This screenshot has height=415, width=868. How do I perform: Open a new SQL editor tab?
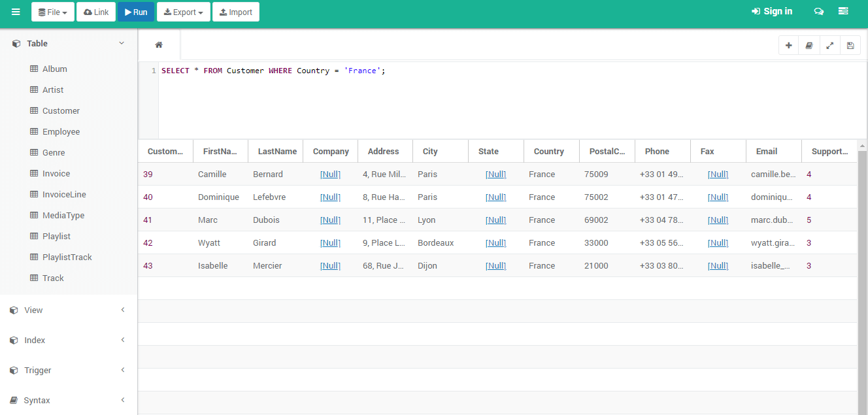(x=788, y=45)
